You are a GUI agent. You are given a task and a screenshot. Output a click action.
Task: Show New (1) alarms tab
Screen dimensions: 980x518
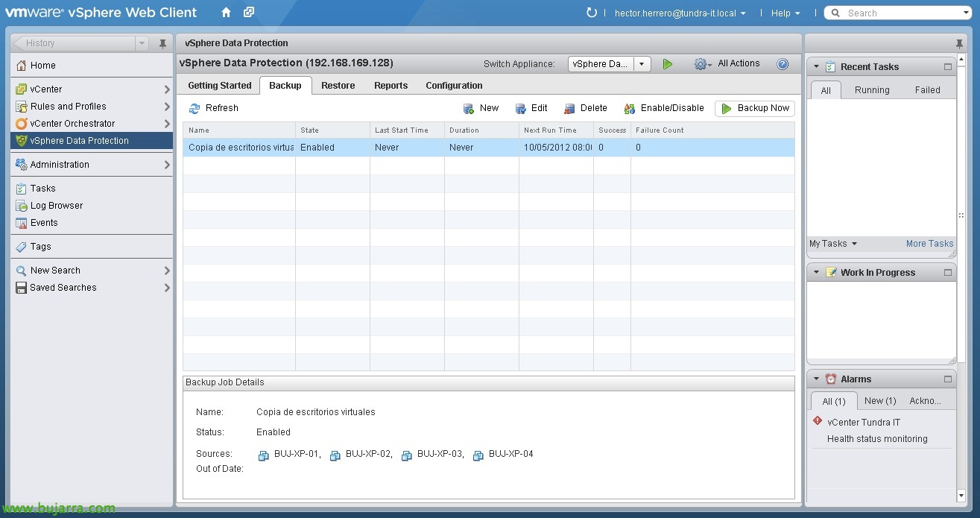coord(880,401)
